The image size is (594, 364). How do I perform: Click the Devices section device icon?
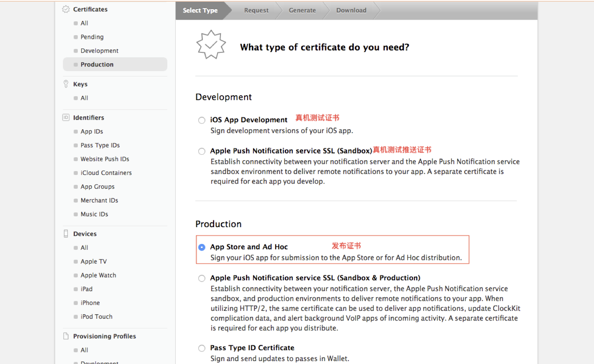click(x=66, y=233)
